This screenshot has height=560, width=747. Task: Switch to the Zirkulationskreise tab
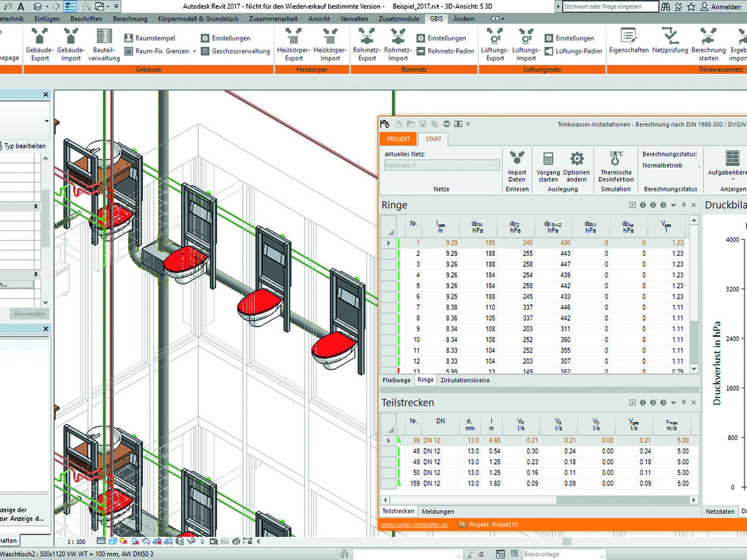coord(466,380)
